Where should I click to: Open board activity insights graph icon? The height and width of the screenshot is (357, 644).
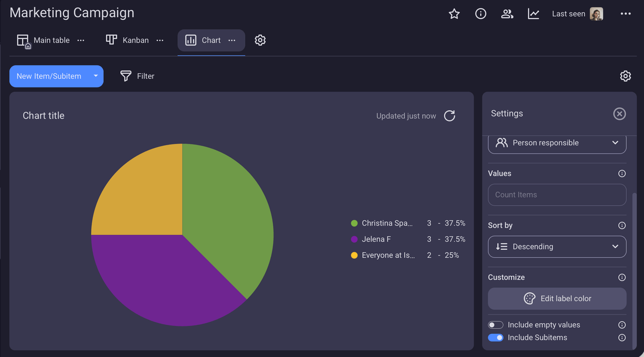pyautogui.click(x=533, y=14)
